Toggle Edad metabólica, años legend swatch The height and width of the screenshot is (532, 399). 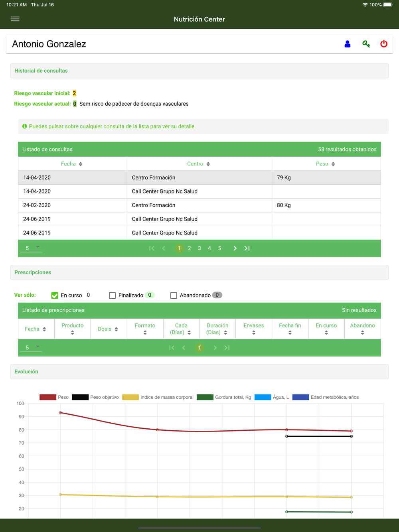pos(300,397)
